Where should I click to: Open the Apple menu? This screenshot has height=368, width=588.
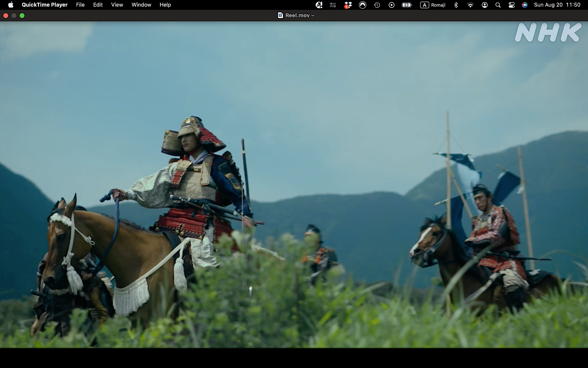[11, 5]
